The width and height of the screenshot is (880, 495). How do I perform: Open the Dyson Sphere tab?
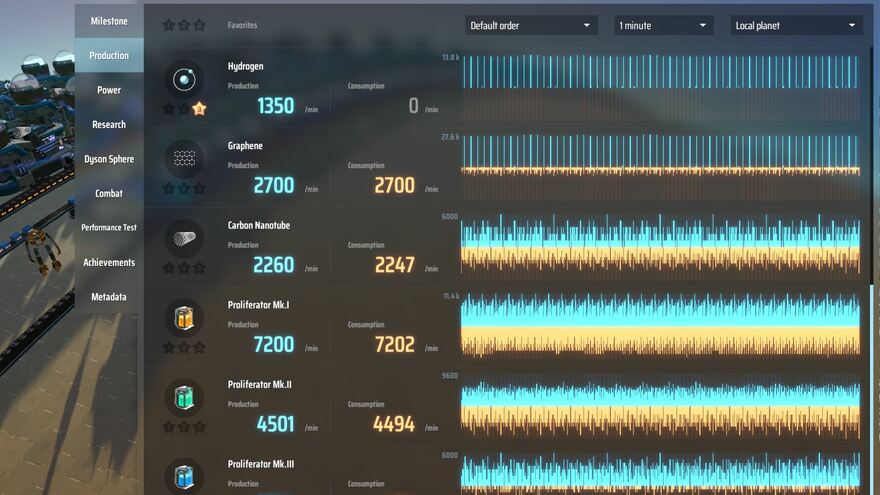(109, 159)
